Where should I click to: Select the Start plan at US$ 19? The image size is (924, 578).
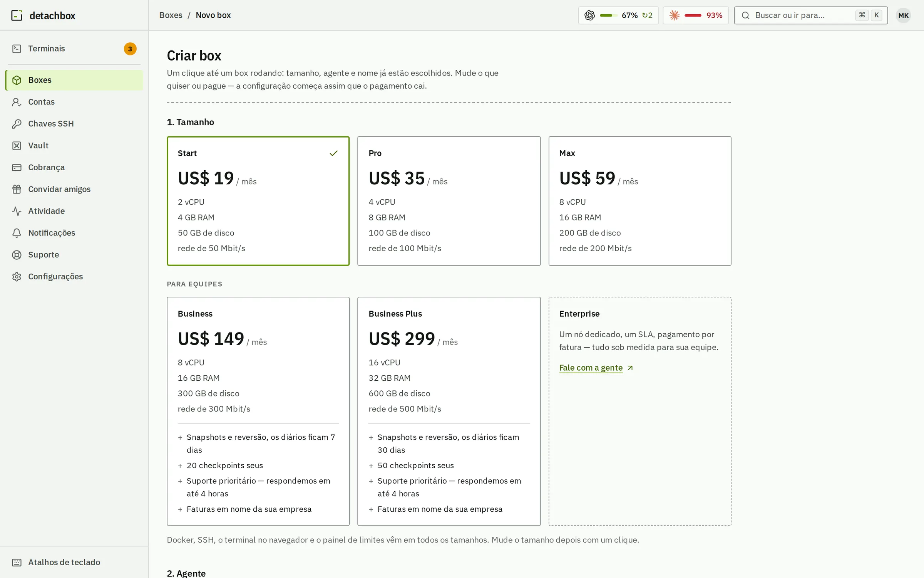(258, 201)
